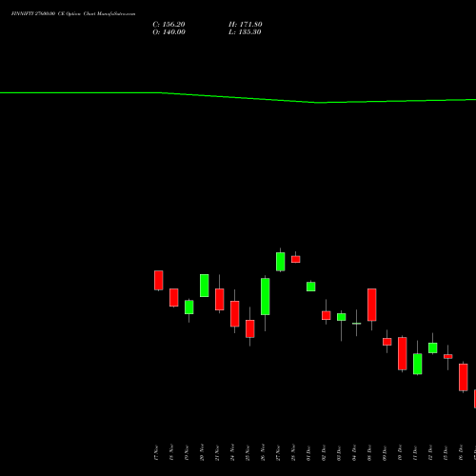
Task: Click the 09 Dec date label
Action: [x=385, y=452]
